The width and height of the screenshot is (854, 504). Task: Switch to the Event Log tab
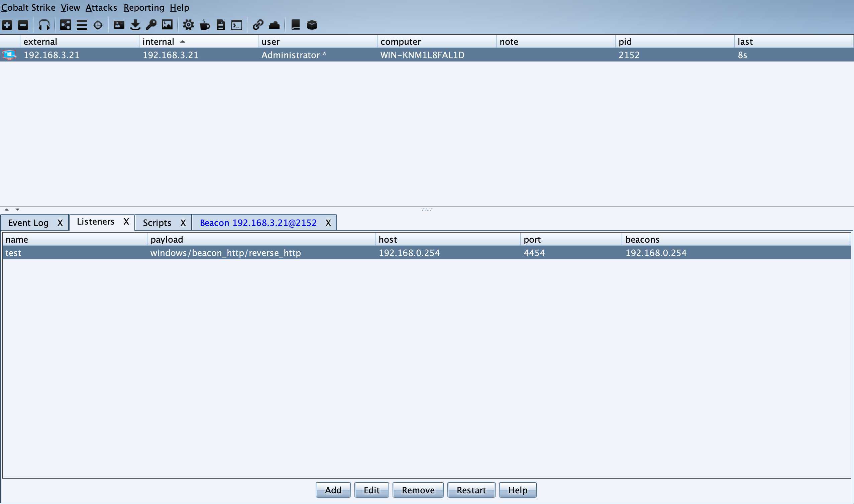[x=28, y=223]
